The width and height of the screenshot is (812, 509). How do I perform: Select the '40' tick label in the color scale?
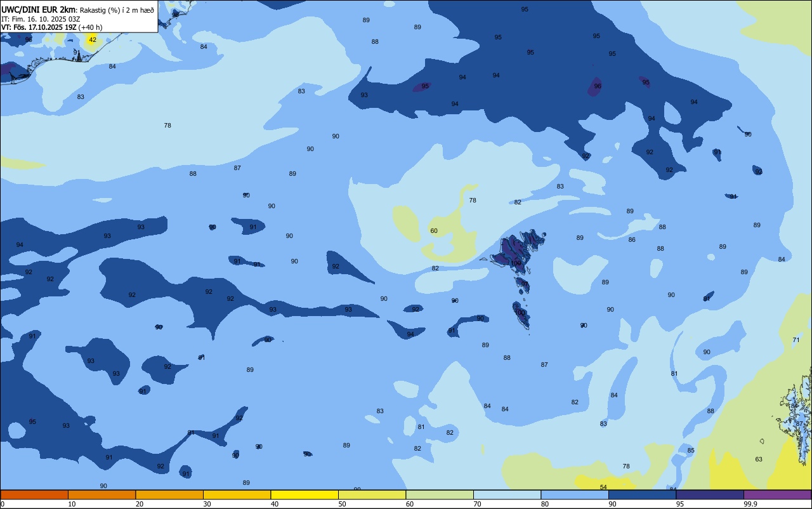tap(275, 504)
